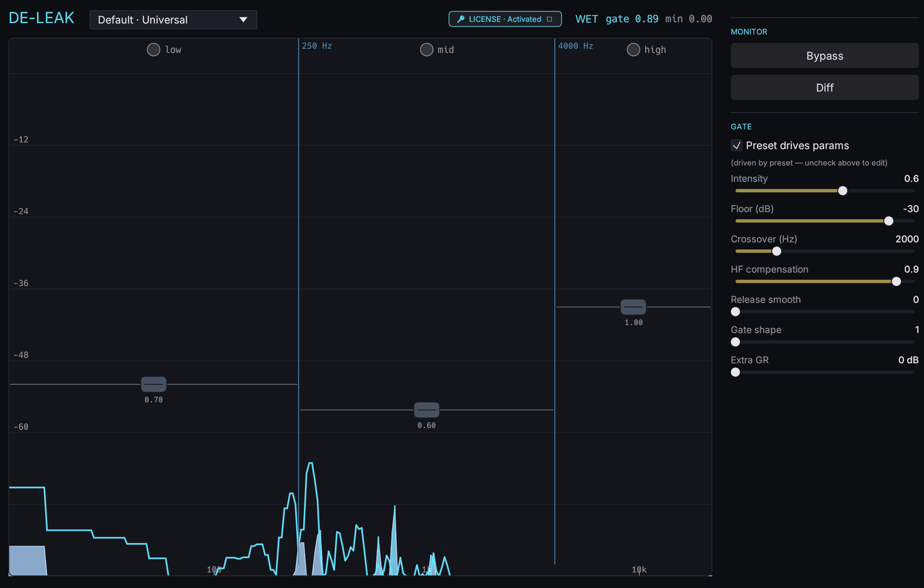Click the Intensity slider handle
This screenshot has width=924, height=588.
click(843, 191)
